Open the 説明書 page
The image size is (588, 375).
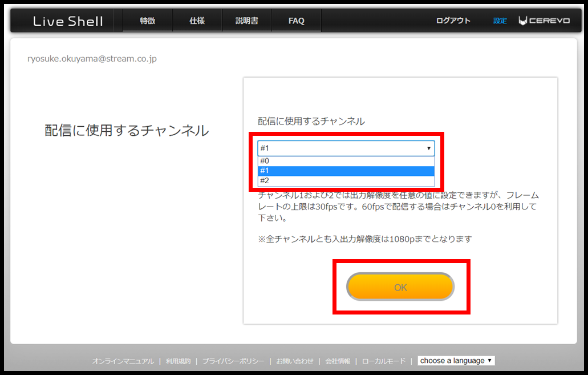click(246, 20)
